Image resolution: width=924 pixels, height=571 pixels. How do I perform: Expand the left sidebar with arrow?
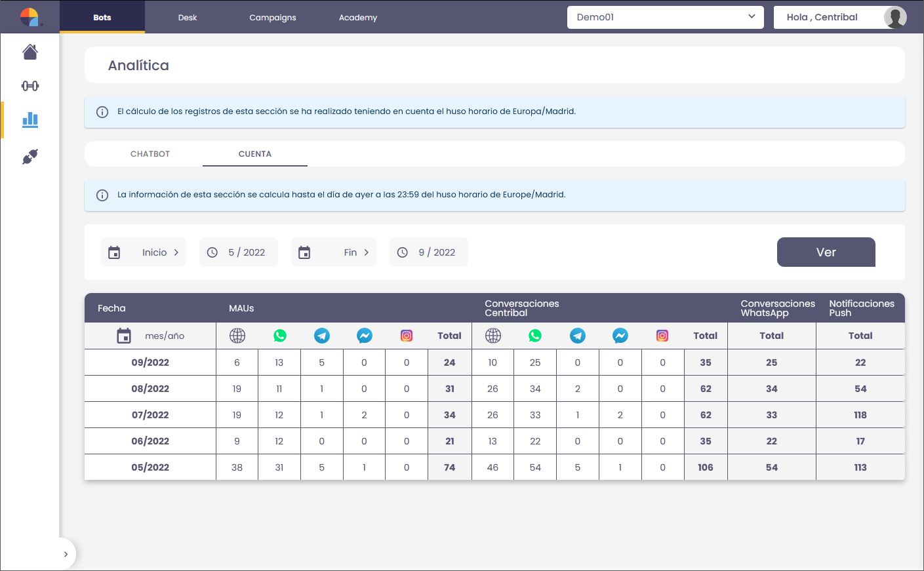(x=66, y=554)
